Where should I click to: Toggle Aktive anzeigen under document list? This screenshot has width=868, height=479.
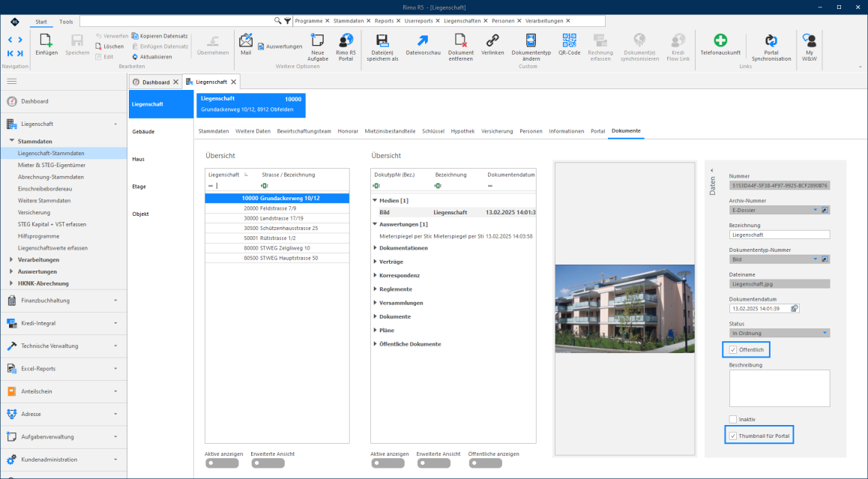pyautogui.click(x=388, y=463)
